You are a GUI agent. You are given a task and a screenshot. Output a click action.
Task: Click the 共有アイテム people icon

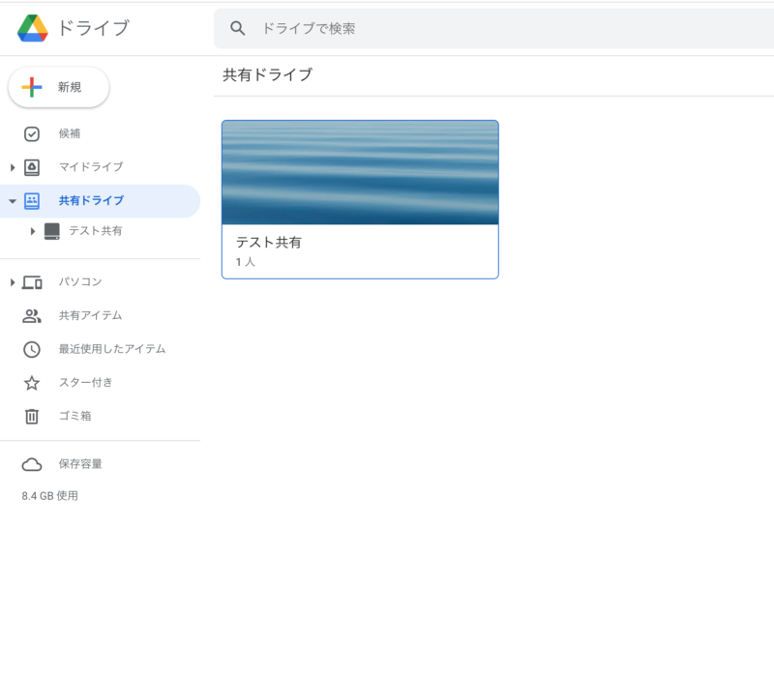click(32, 316)
